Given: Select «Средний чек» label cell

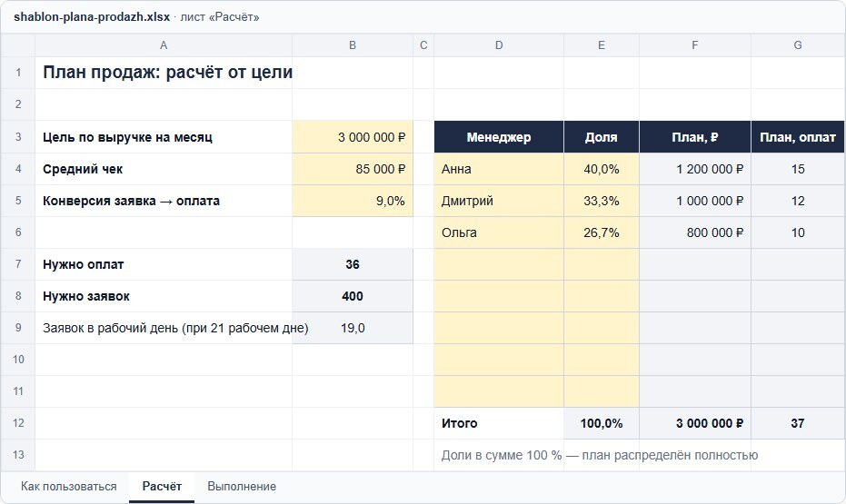Looking at the screenshot, I should (x=164, y=169).
